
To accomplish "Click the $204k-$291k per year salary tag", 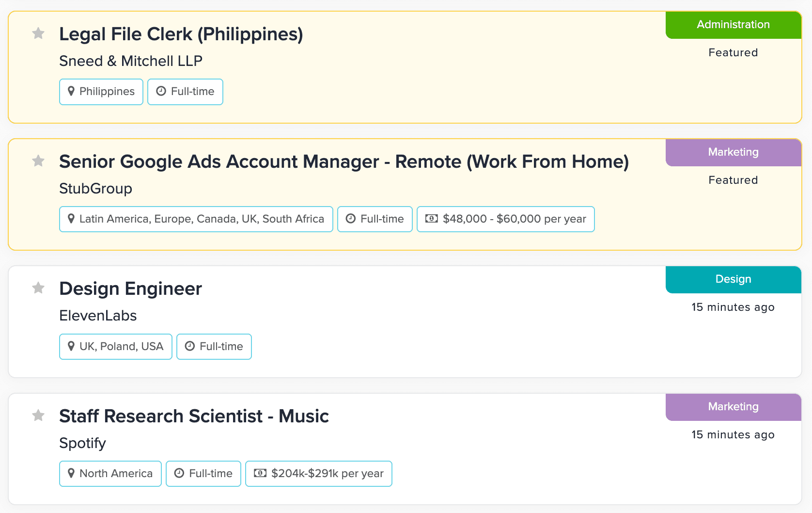I will 318,474.
